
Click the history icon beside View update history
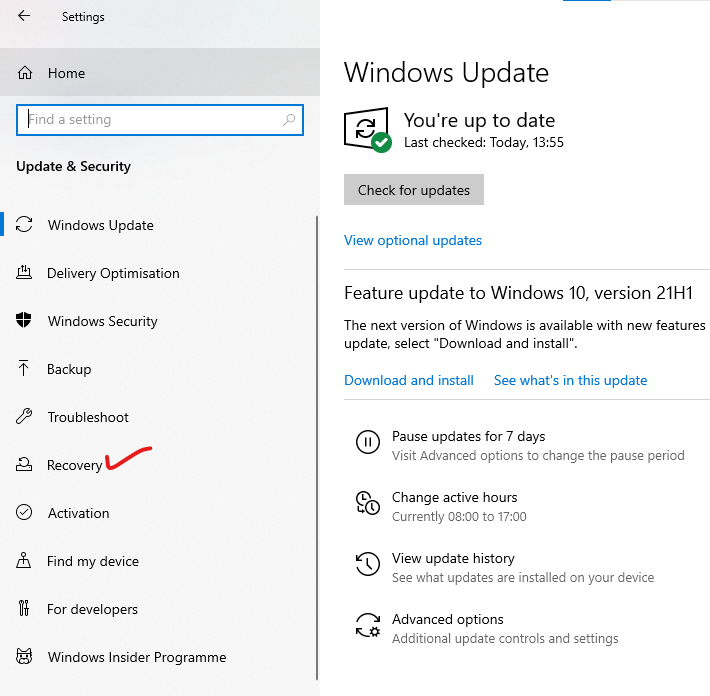tap(368, 564)
